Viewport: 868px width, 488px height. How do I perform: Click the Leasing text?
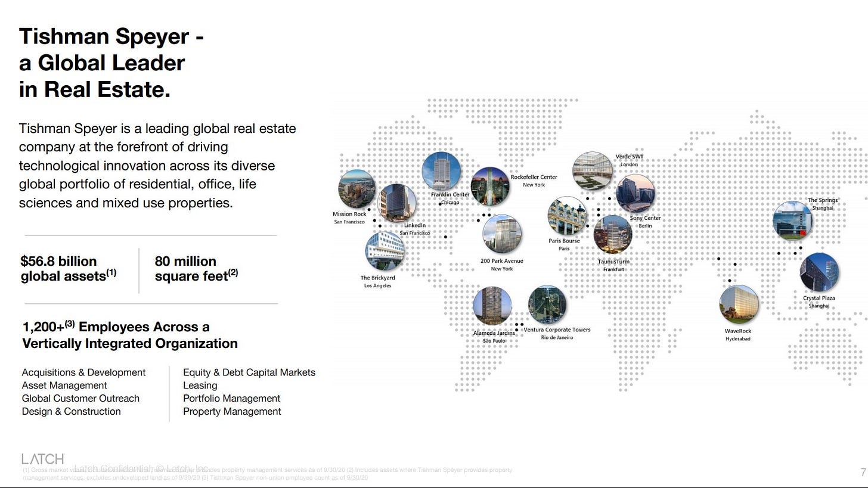(200, 386)
